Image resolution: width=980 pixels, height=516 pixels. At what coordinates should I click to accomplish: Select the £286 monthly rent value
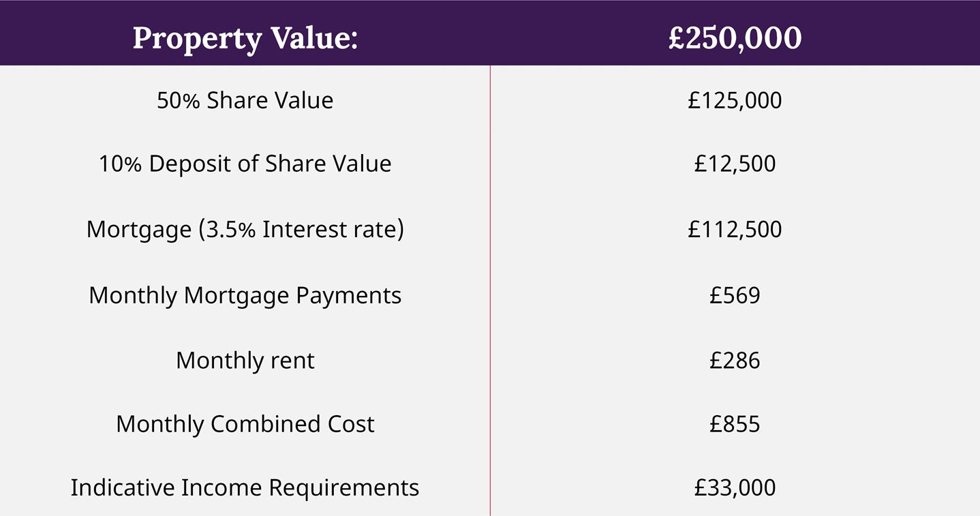(x=735, y=360)
